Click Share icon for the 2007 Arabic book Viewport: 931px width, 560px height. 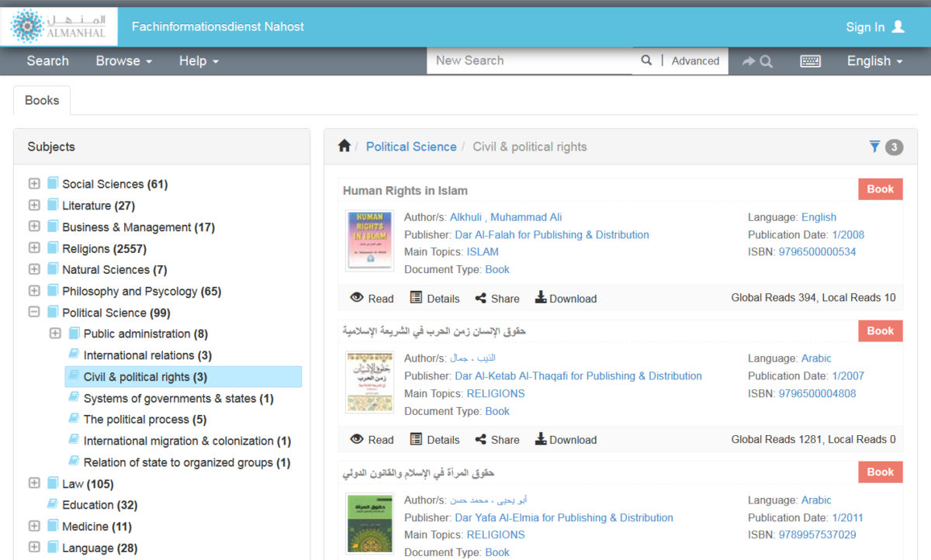click(x=481, y=440)
